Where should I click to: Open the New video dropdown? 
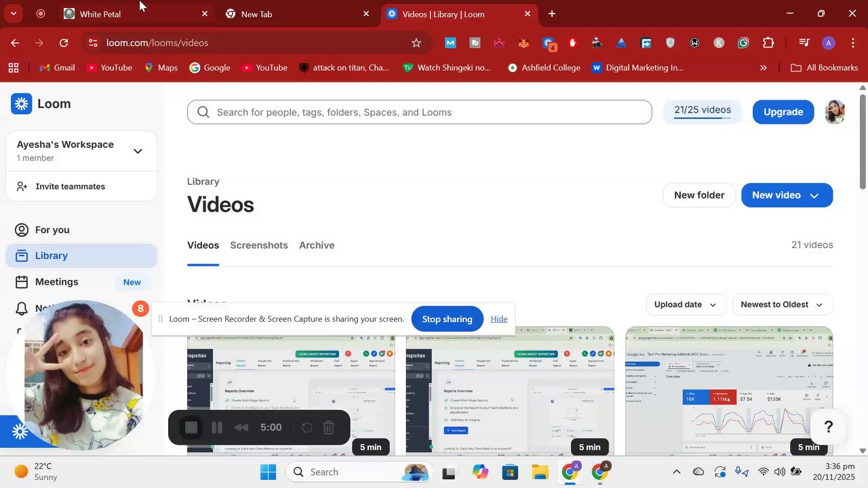point(787,195)
